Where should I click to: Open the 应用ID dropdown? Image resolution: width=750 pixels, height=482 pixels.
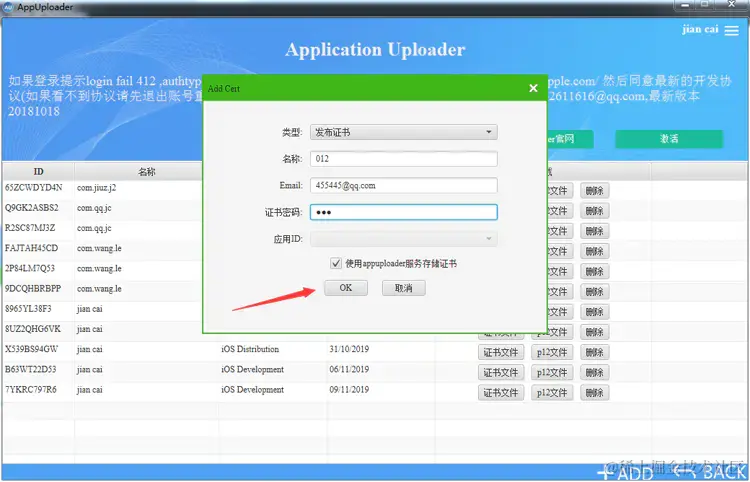tap(404, 239)
